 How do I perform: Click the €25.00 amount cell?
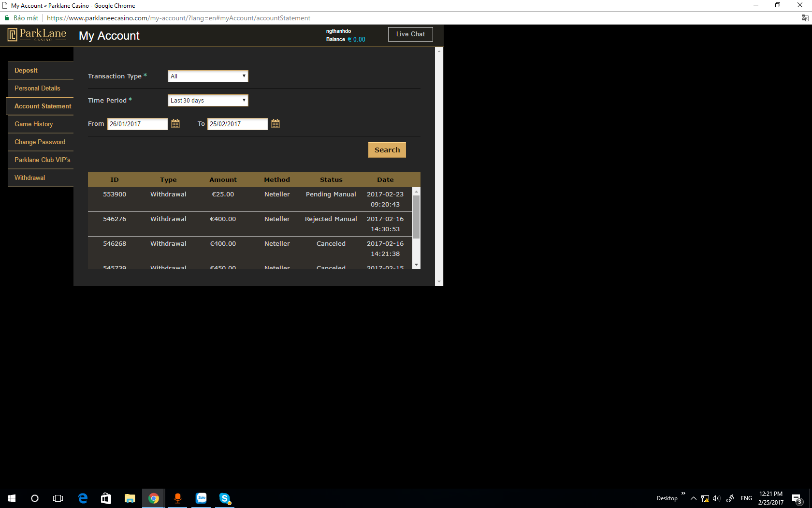pos(223,194)
